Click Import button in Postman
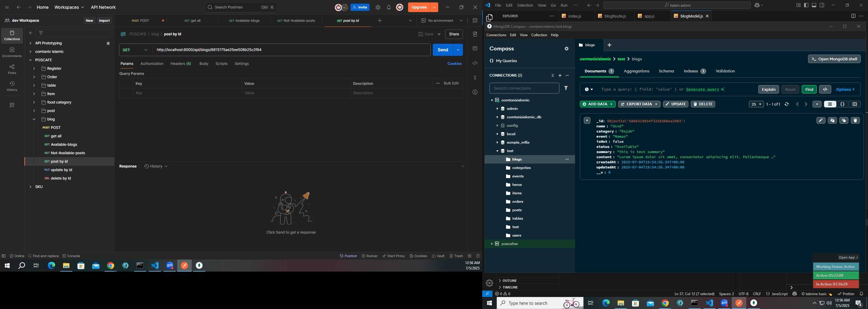Screen dimensions: 868x309 pyautogui.click(x=105, y=21)
